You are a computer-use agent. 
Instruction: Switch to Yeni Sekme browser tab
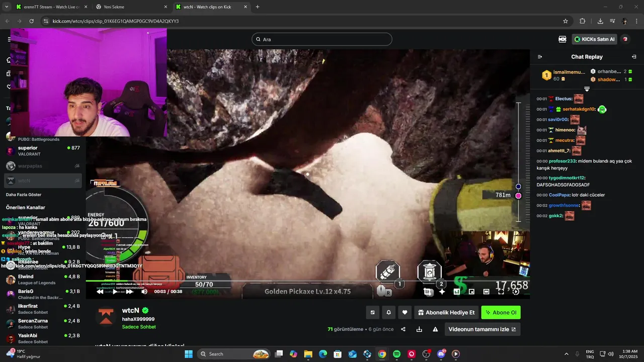coord(131,7)
